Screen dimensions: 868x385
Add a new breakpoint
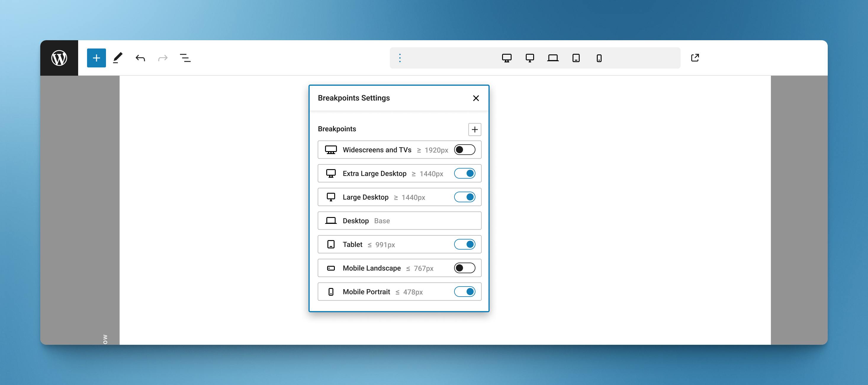coord(475,129)
